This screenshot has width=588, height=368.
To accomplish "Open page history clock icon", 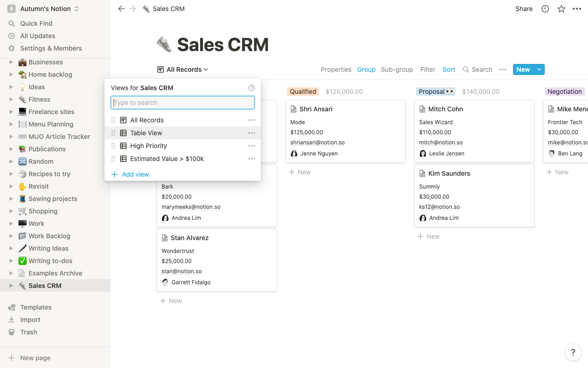I will click(x=545, y=9).
